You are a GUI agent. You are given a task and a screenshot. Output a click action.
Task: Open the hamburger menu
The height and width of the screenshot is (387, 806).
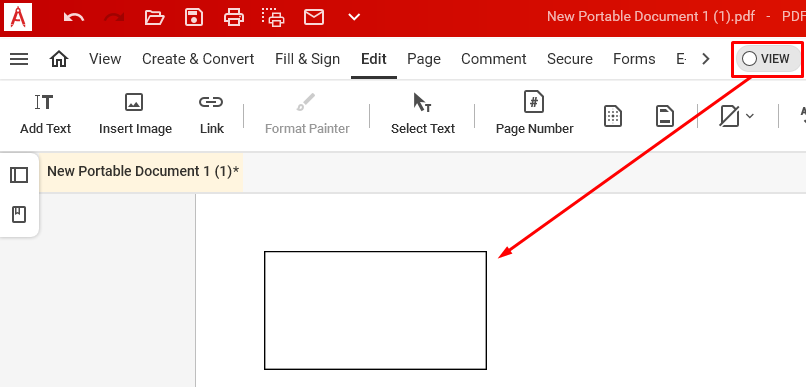pos(19,59)
